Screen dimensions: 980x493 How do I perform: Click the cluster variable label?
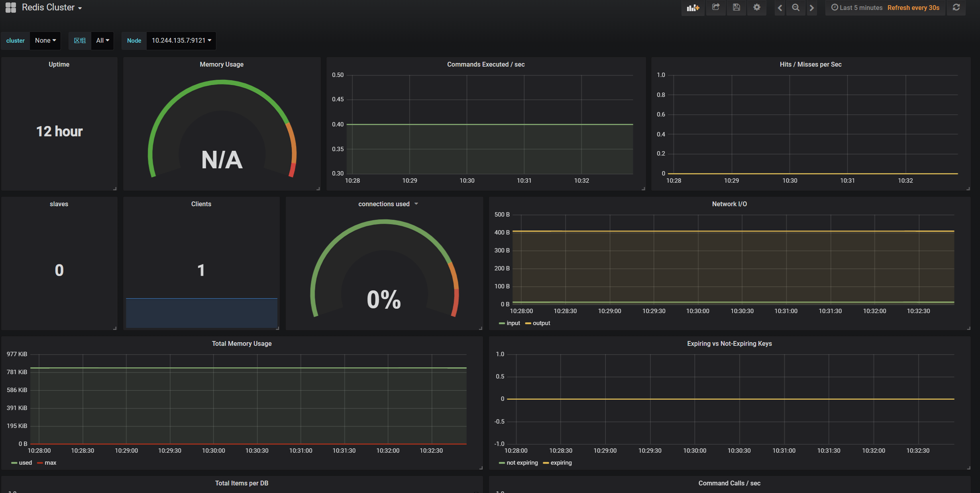tap(16, 41)
